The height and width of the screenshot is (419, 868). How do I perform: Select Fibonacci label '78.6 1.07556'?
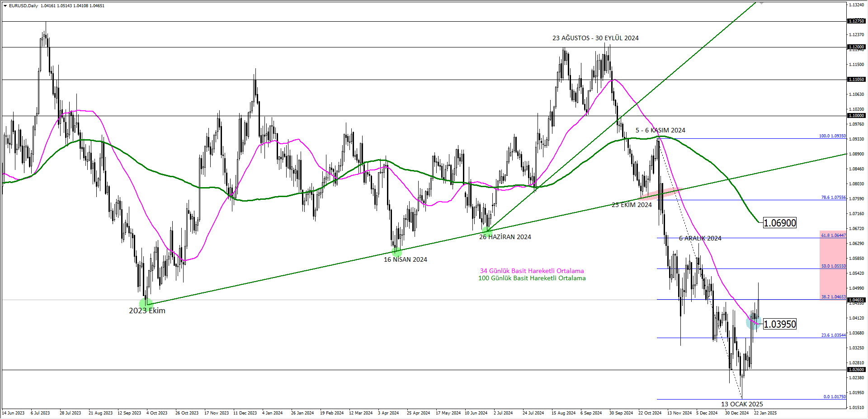pos(833,198)
